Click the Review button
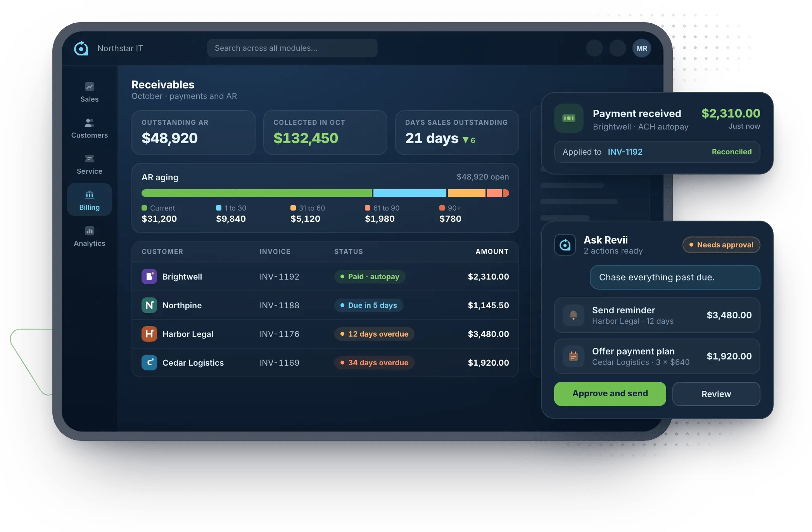This screenshot has width=812, height=532. 716,394
